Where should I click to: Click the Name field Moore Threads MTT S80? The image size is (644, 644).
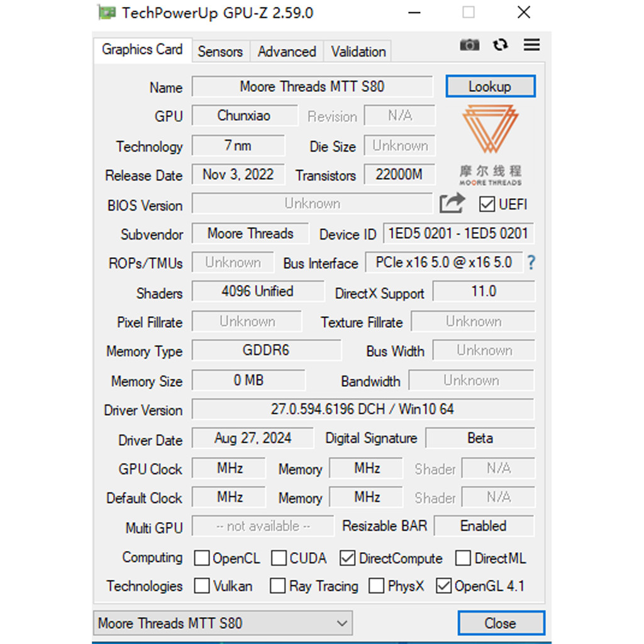point(312,86)
